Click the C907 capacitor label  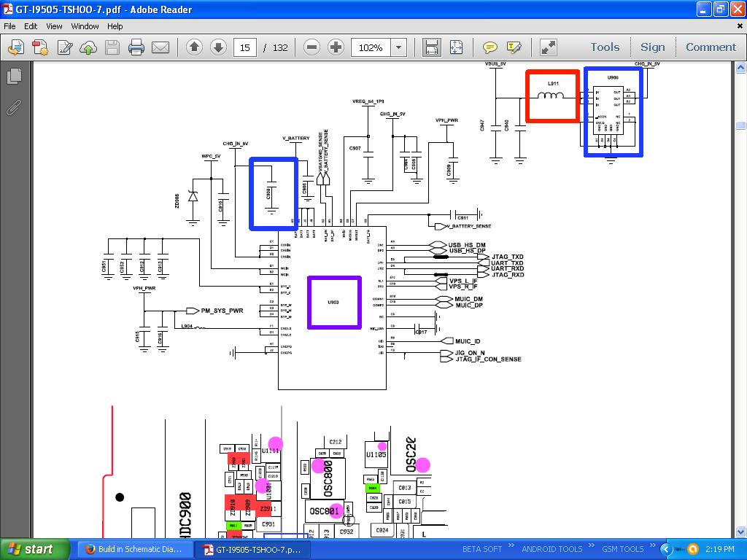click(x=355, y=148)
